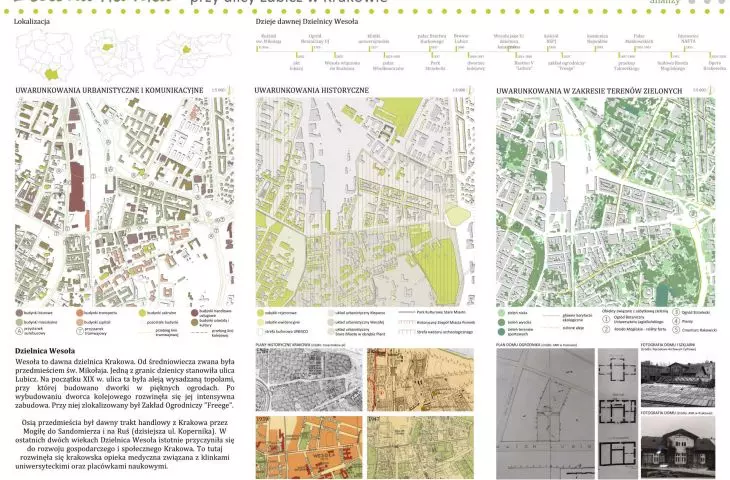Click numbered marker 4 Planty legend

[x=676, y=321]
